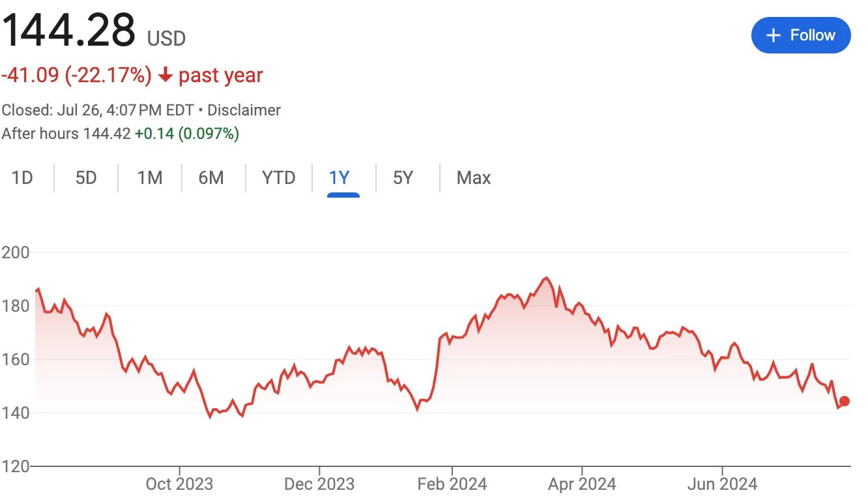The width and height of the screenshot is (868, 497).
Task: Open the Disclaimer link
Action: pyautogui.click(x=244, y=110)
